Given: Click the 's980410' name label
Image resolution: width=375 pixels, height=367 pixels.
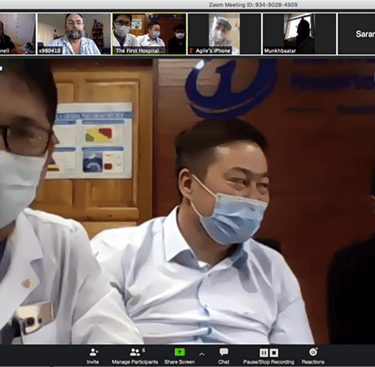Looking at the screenshot, I should [50, 51].
